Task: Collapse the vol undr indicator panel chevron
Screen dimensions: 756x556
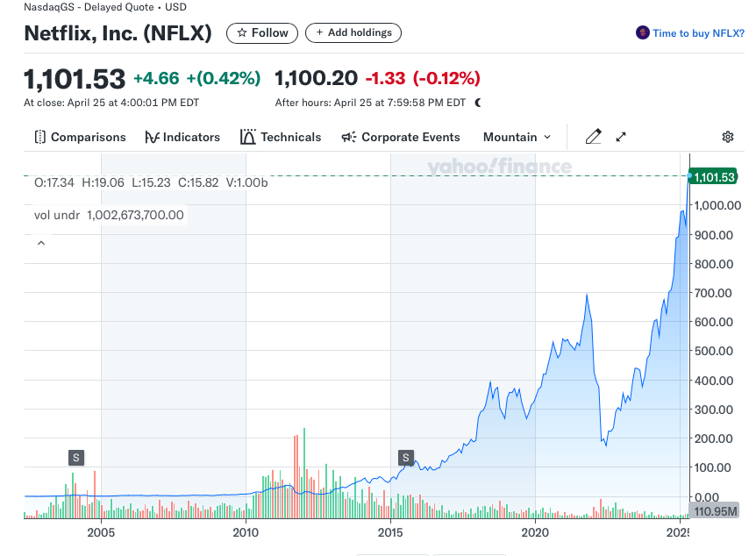Action: click(x=41, y=243)
